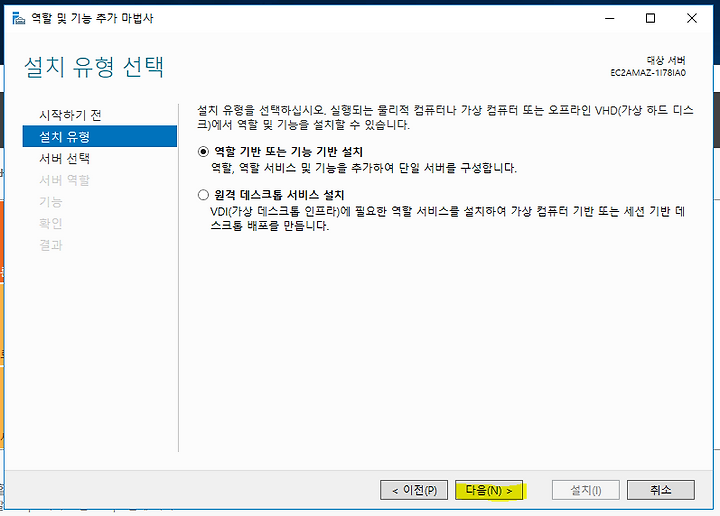720x516 pixels.
Task: Minimize the wizard window
Action: (609, 18)
